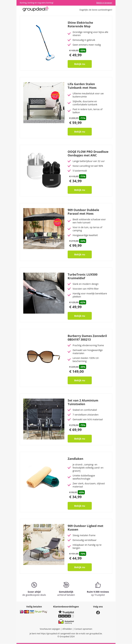Click the percent badge deals icon
This screenshot has height=644, width=132.
pyautogui.click(x=34, y=585)
